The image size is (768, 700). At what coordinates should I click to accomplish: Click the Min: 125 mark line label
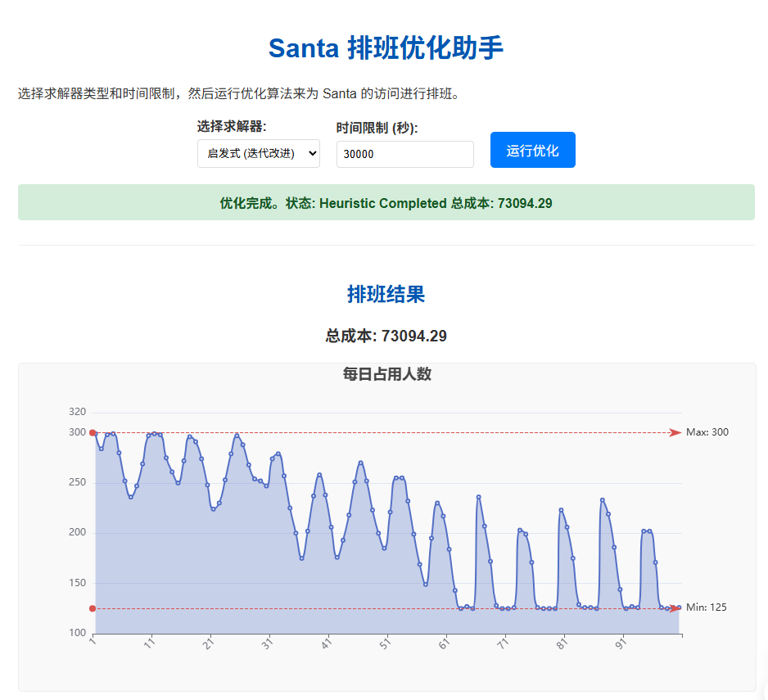[x=707, y=607]
